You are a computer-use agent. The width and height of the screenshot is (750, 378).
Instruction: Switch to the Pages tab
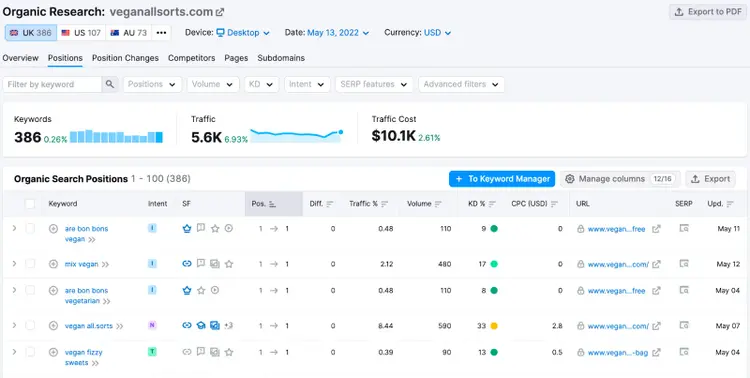click(236, 58)
